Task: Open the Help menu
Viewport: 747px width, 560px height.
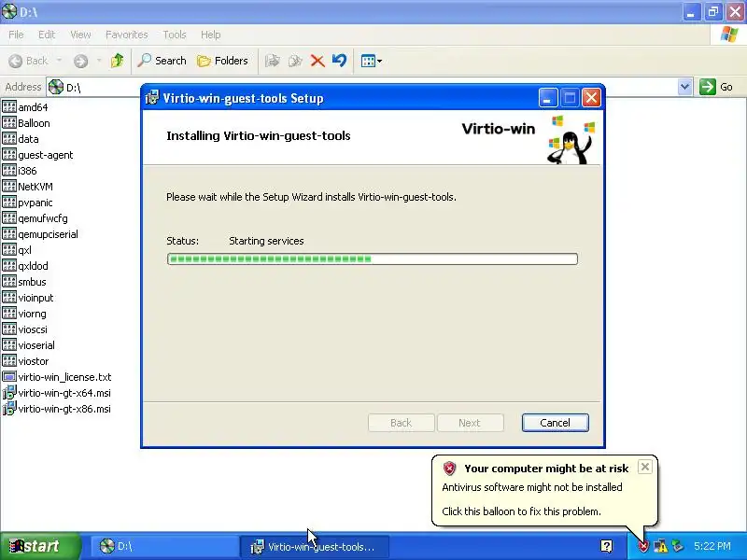Action: [x=210, y=35]
